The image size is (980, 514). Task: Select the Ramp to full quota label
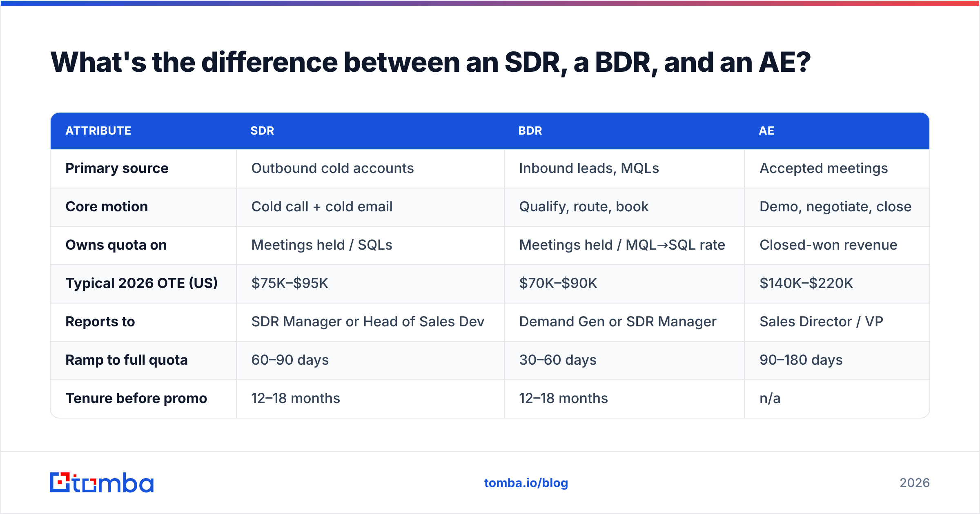coord(127,360)
